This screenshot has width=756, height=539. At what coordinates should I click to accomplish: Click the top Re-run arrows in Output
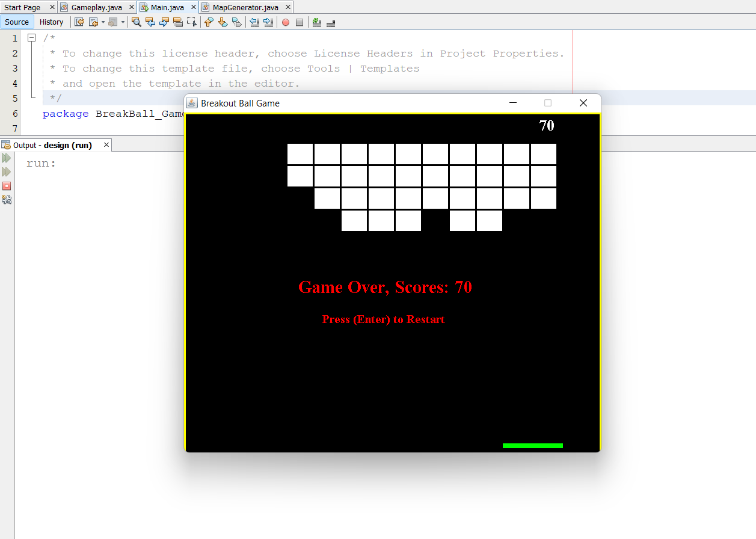click(x=7, y=158)
